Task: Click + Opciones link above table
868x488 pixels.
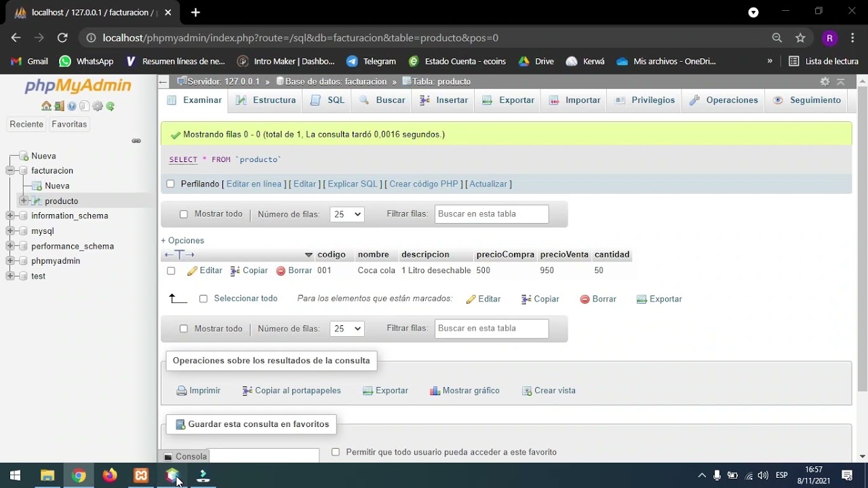Action: (182, 241)
